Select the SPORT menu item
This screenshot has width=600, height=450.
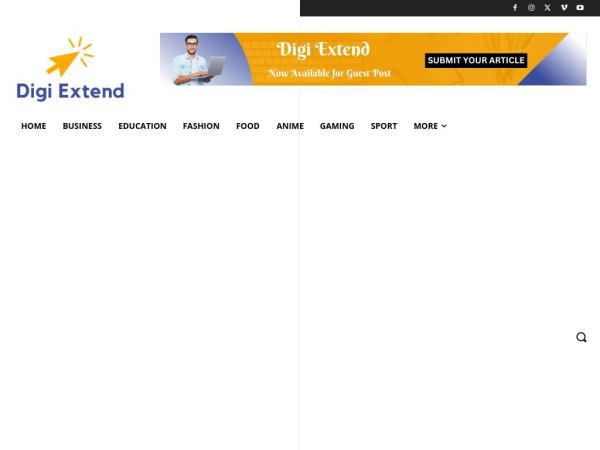pos(384,126)
